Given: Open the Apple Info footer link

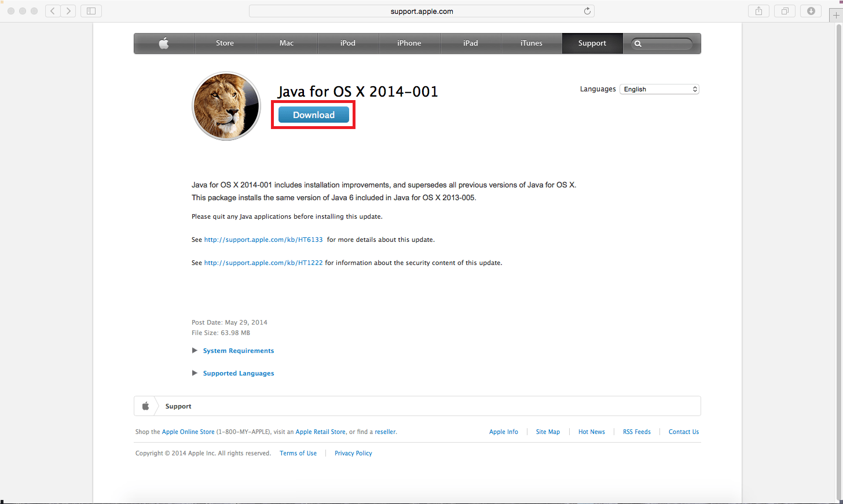Looking at the screenshot, I should (504, 432).
